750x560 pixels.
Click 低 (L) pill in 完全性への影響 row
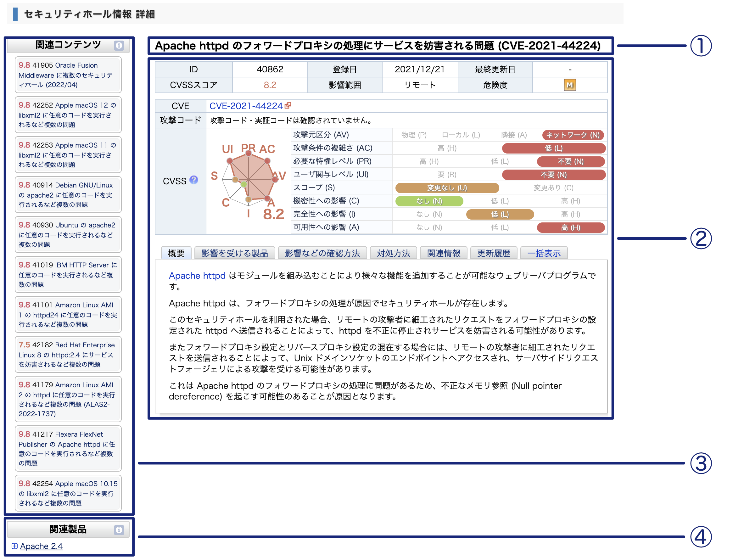pos(500,214)
